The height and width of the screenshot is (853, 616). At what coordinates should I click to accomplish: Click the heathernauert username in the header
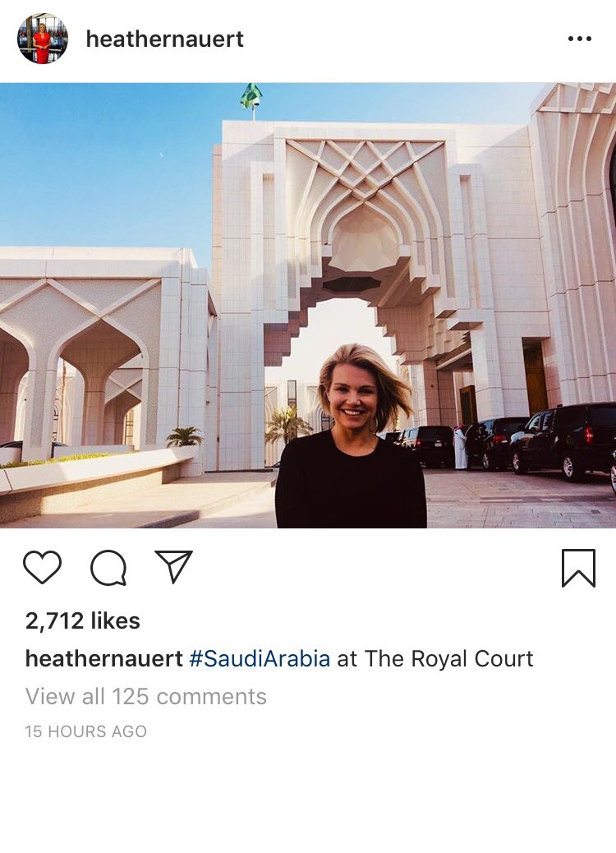(x=165, y=39)
